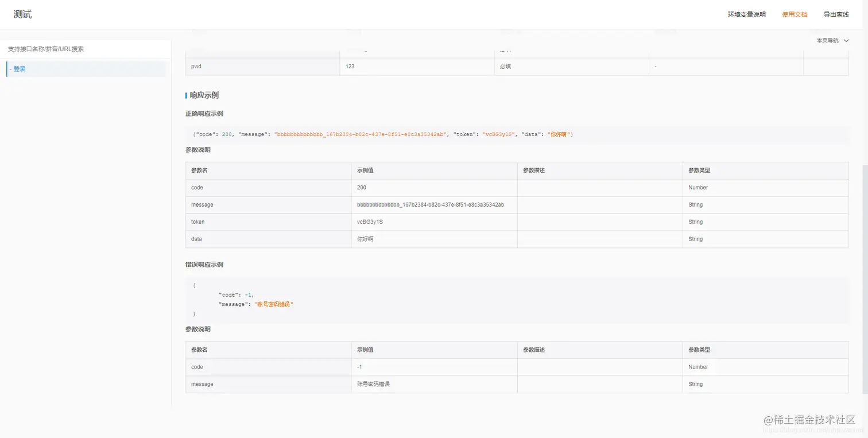Expand the 本页导航 dropdown

pyautogui.click(x=832, y=41)
